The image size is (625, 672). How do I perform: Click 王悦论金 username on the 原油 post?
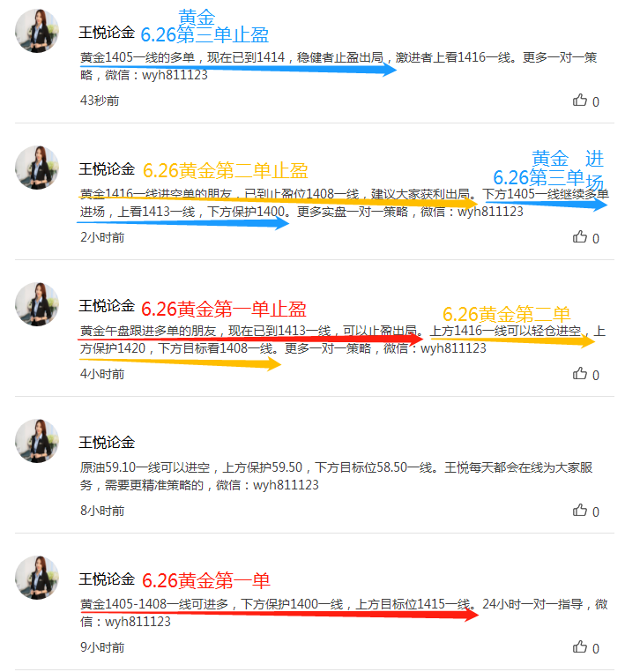coord(107,443)
